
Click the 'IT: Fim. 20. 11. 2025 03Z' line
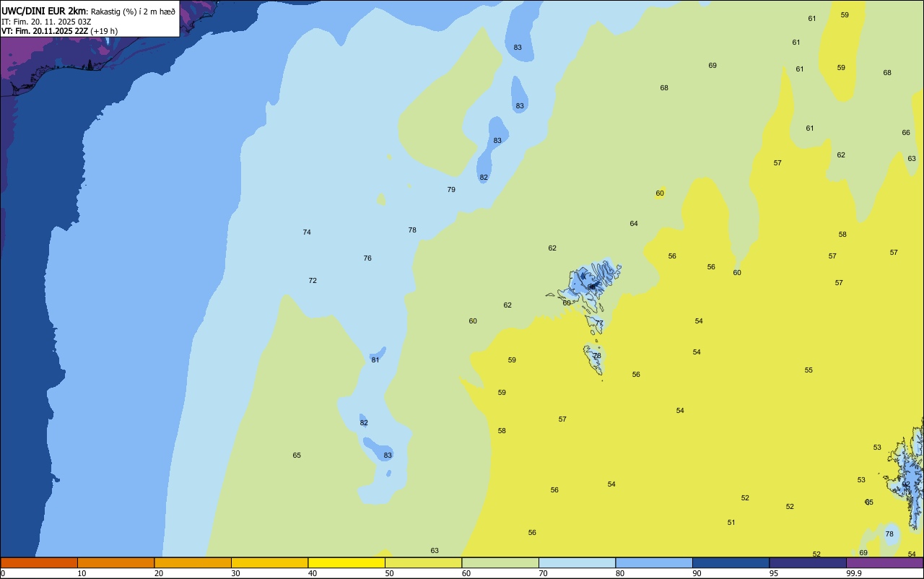click(46, 22)
